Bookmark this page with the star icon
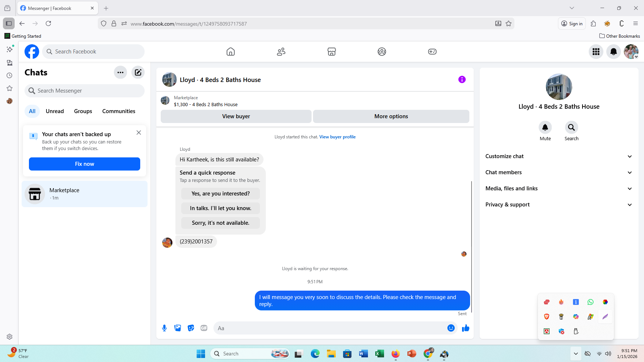Viewport: 644px width, 362px height. tap(509, 23)
